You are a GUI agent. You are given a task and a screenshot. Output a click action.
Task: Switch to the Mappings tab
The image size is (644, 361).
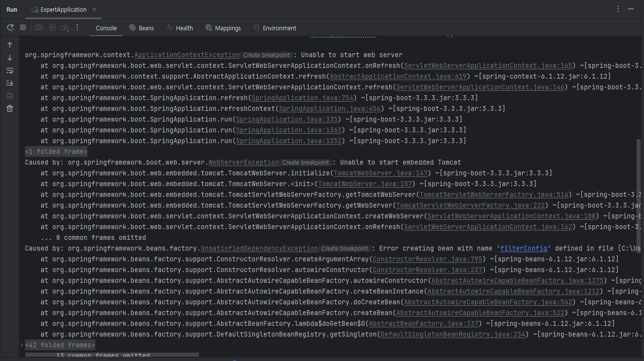(223, 28)
